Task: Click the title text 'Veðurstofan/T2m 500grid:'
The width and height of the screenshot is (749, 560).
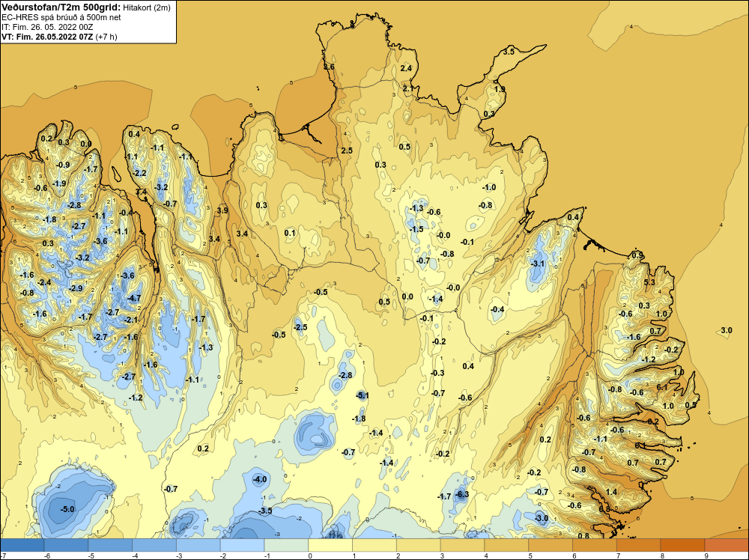Action: point(61,7)
